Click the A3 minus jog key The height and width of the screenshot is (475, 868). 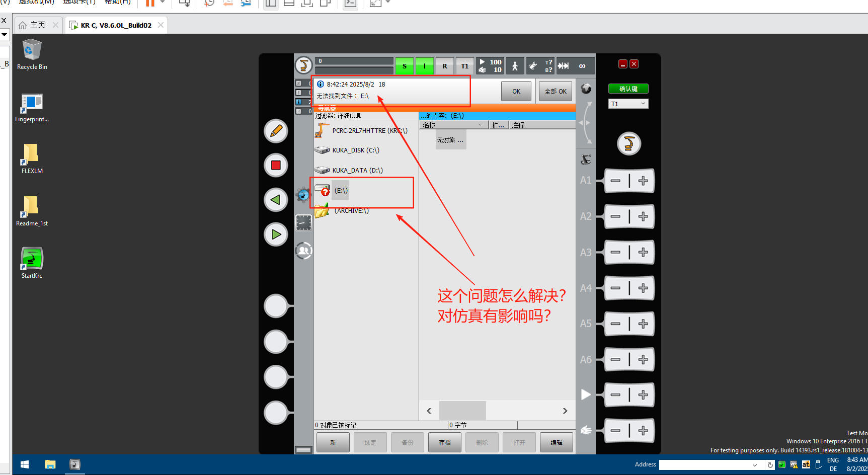[x=615, y=252]
